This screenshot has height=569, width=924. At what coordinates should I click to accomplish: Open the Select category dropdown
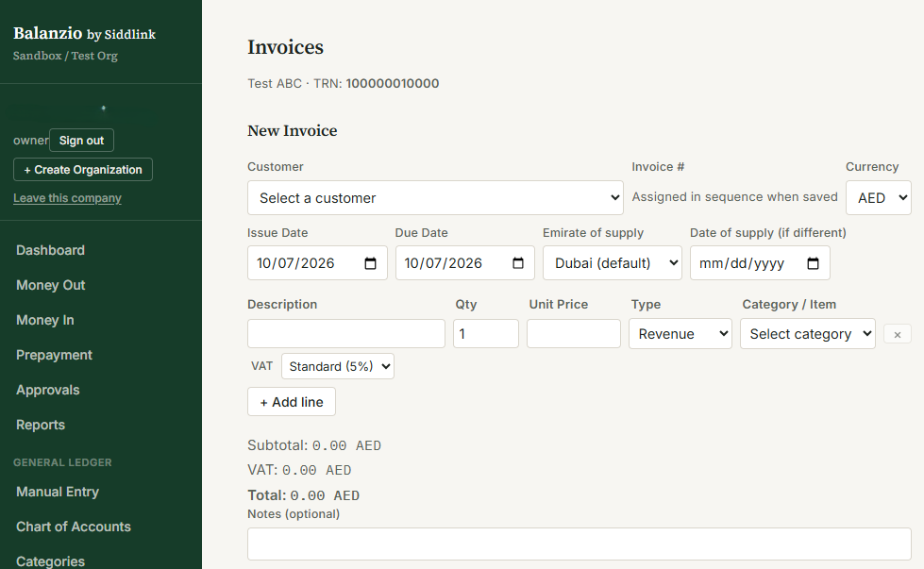[808, 334]
